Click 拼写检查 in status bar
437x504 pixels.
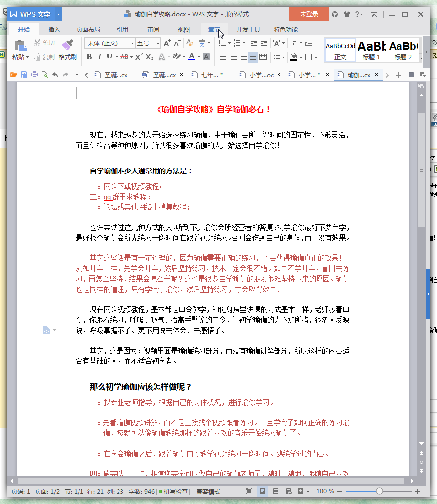173,492
